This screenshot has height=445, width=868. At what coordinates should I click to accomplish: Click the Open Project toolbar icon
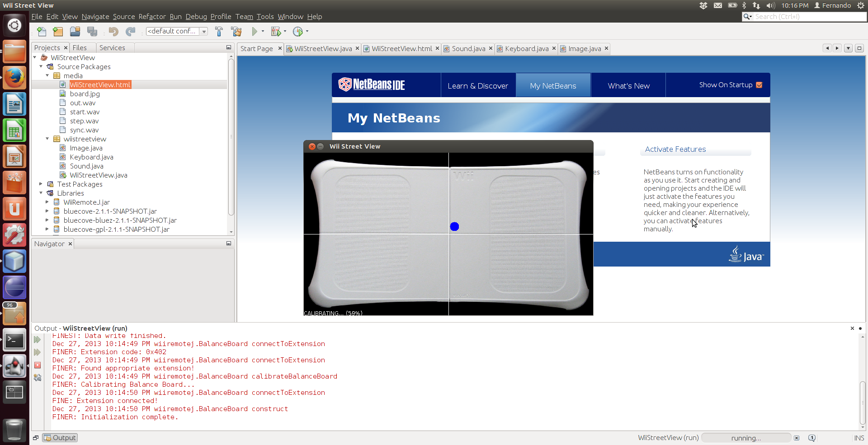(x=75, y=31)
